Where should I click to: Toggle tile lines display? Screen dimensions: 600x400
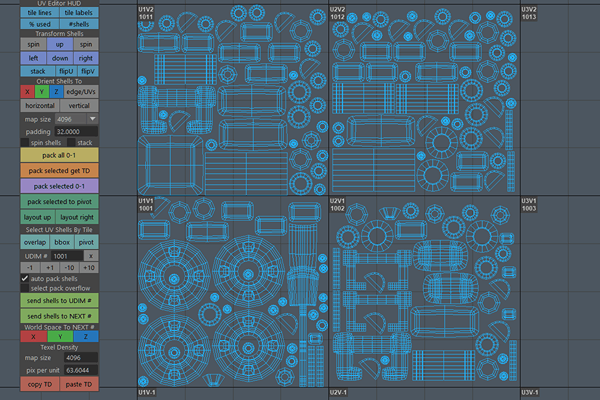pos(39,12)
